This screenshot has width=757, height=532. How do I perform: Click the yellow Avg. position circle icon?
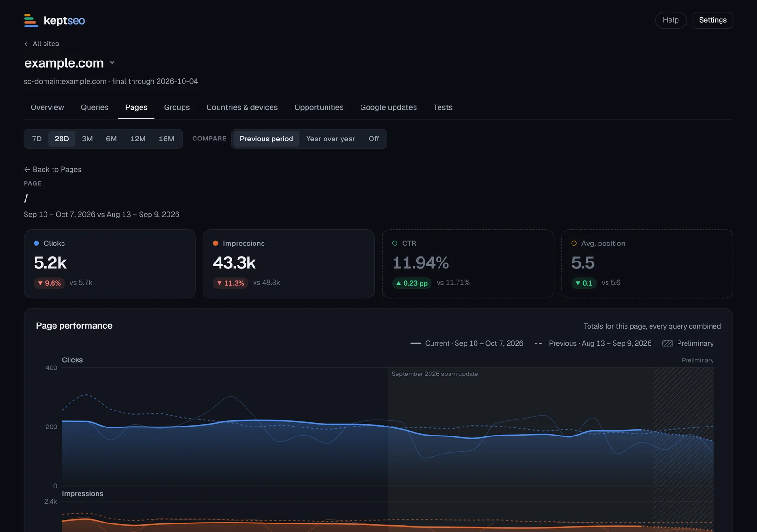point(574,243)
